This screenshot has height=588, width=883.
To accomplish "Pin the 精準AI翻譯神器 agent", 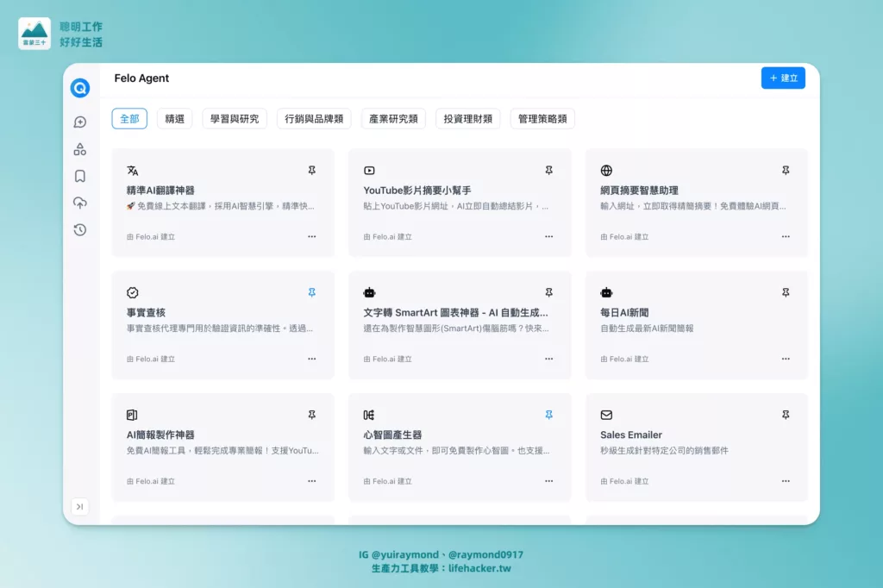I will click(x=311, y=171).
